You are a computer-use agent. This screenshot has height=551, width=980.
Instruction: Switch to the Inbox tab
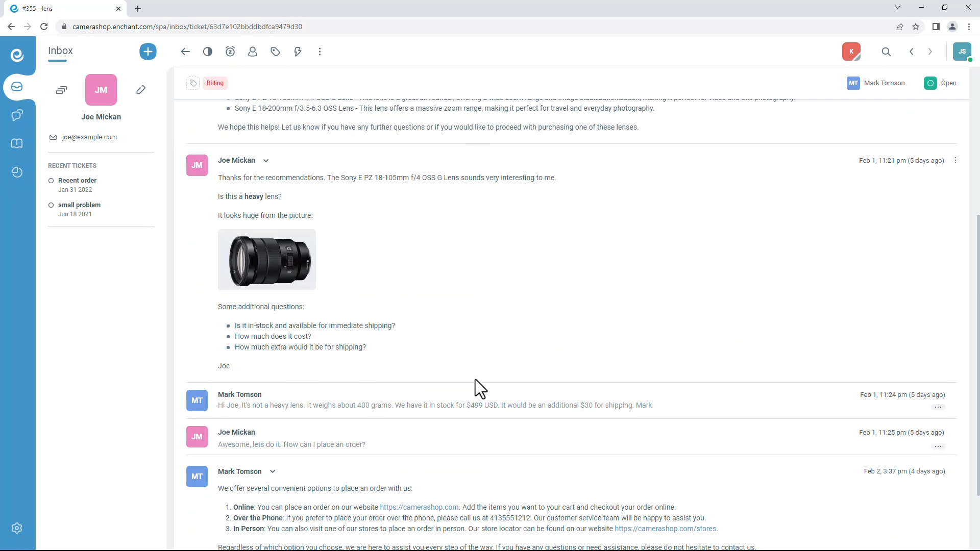[60, 51]
